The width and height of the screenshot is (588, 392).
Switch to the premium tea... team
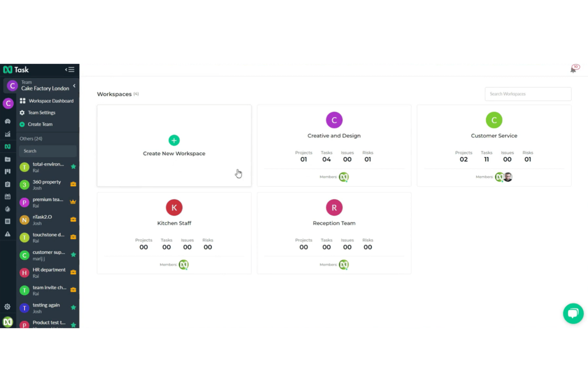point(48,202)
